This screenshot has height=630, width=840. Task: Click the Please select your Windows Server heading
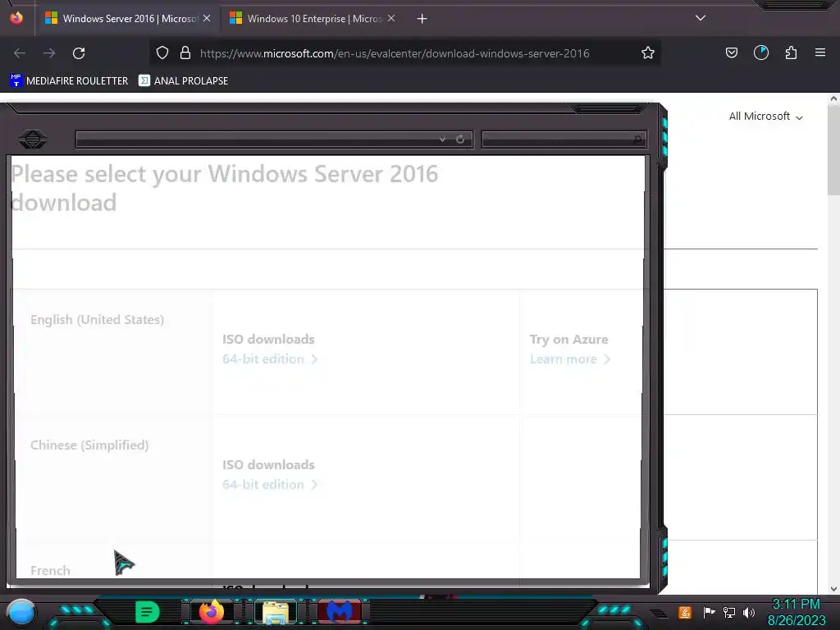click(225, 188)
